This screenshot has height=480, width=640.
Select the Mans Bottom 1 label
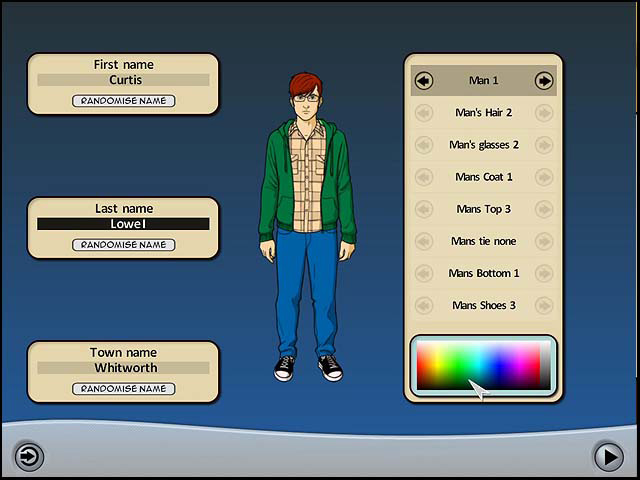pyautogui.click(x=484, y=273)
